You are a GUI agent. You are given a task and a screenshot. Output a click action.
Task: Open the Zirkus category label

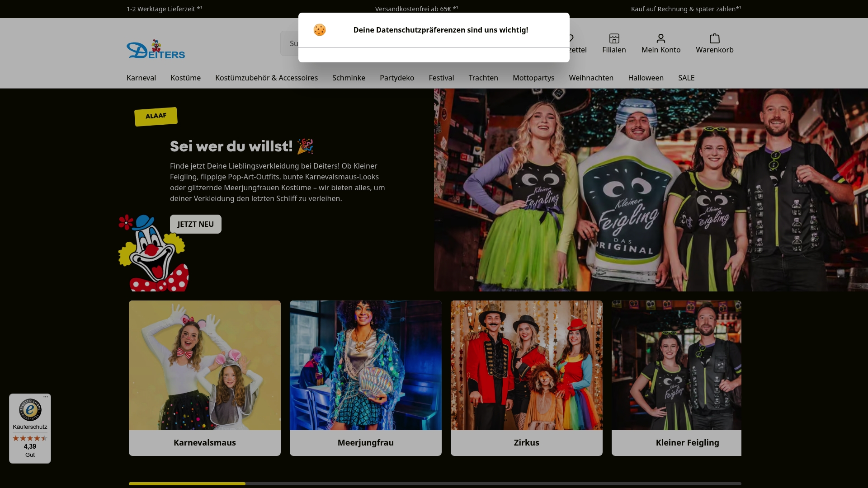click(527, 443)
